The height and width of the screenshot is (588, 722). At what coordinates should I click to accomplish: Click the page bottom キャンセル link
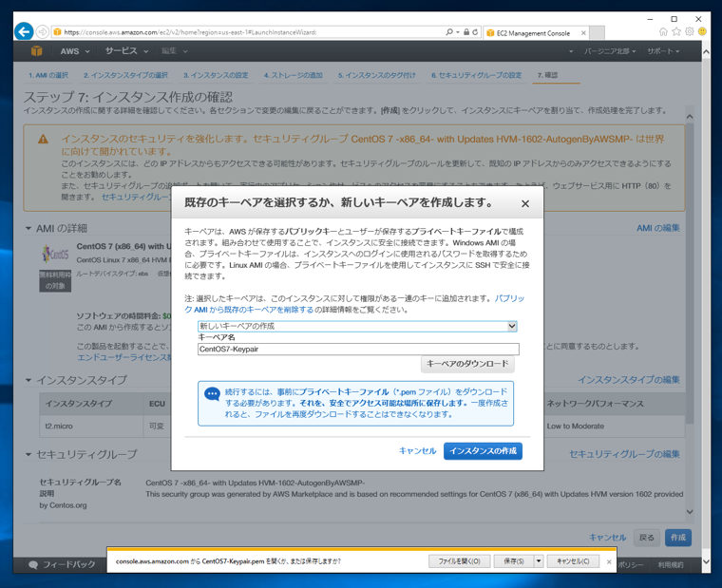(x=607, y=538)
